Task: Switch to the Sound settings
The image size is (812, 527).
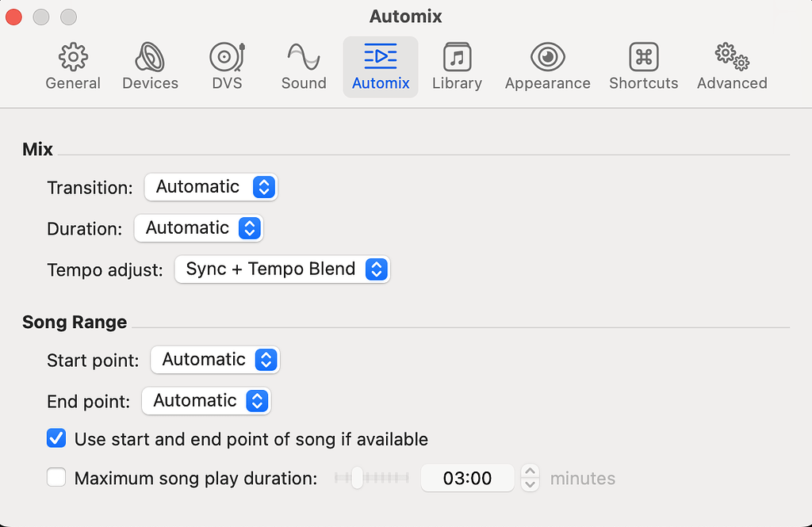Action: pyautogui.click(x=303, y=65)
